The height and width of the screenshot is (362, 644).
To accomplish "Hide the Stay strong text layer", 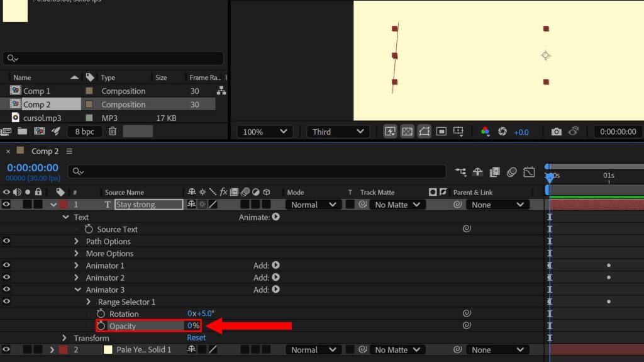I will [6, 204].
